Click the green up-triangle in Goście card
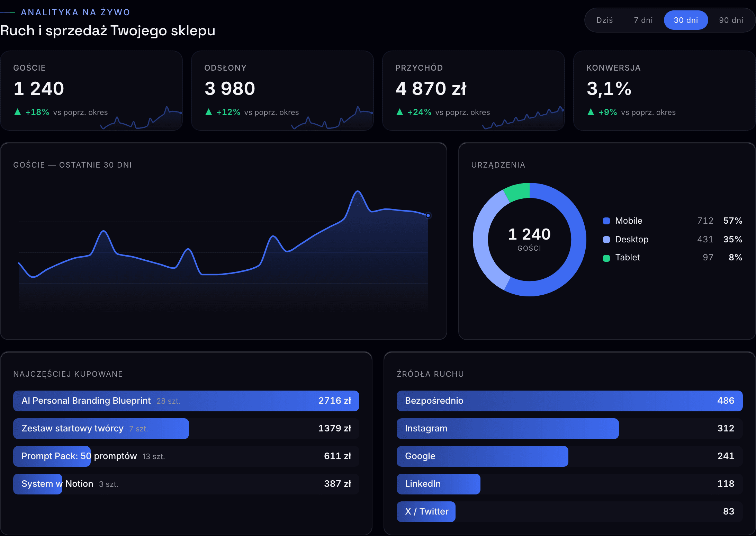The width and height of the screenshot is (756, 536). tap(17, 112)
